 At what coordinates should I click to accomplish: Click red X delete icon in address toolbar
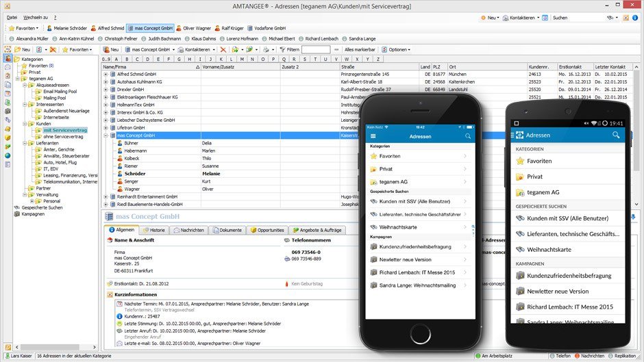point(223,49)
